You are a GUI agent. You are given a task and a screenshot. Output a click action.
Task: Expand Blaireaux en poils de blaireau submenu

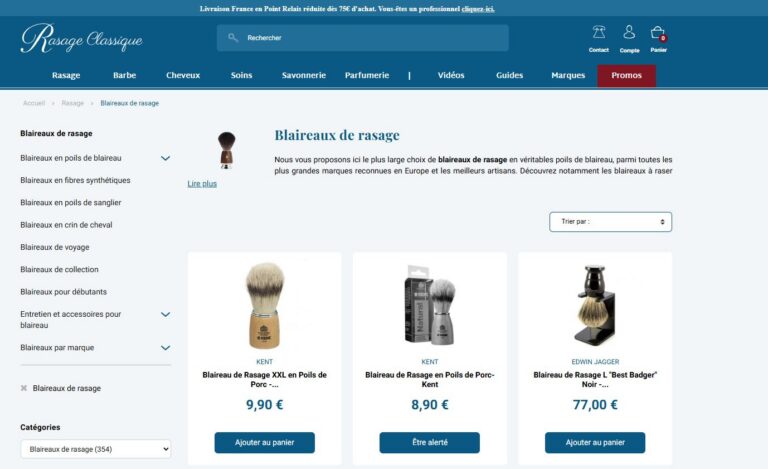166,158
